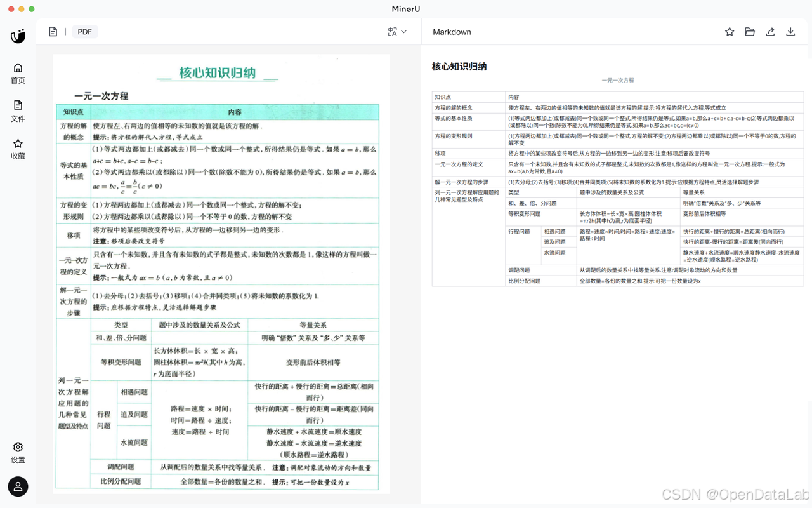The image size is (812, 508).
Task: Select the translation language tool icon
Action: click(x=392, y=31)
